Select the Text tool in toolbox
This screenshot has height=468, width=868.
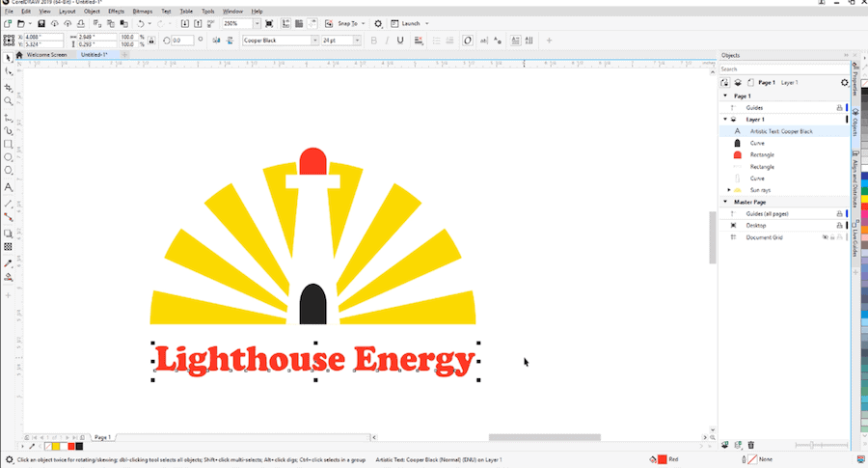tap(9, 186)
